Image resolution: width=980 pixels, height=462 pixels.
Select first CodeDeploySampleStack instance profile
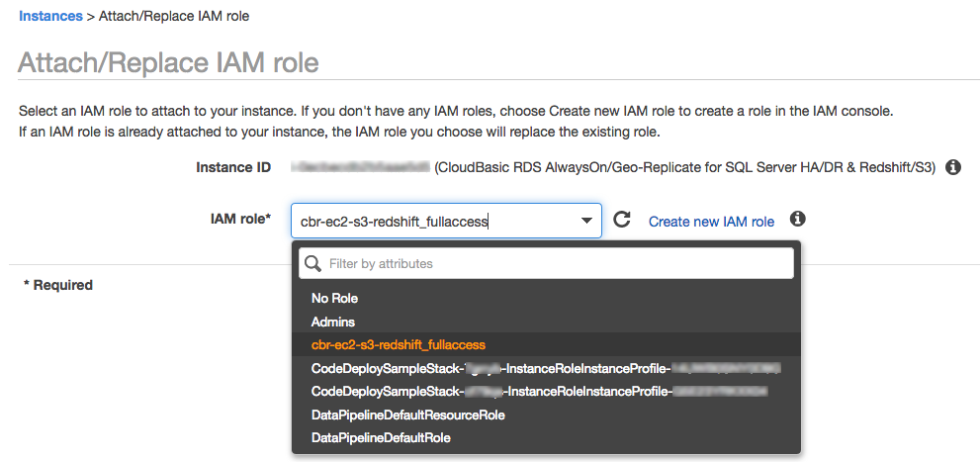(x=546, y=368)
